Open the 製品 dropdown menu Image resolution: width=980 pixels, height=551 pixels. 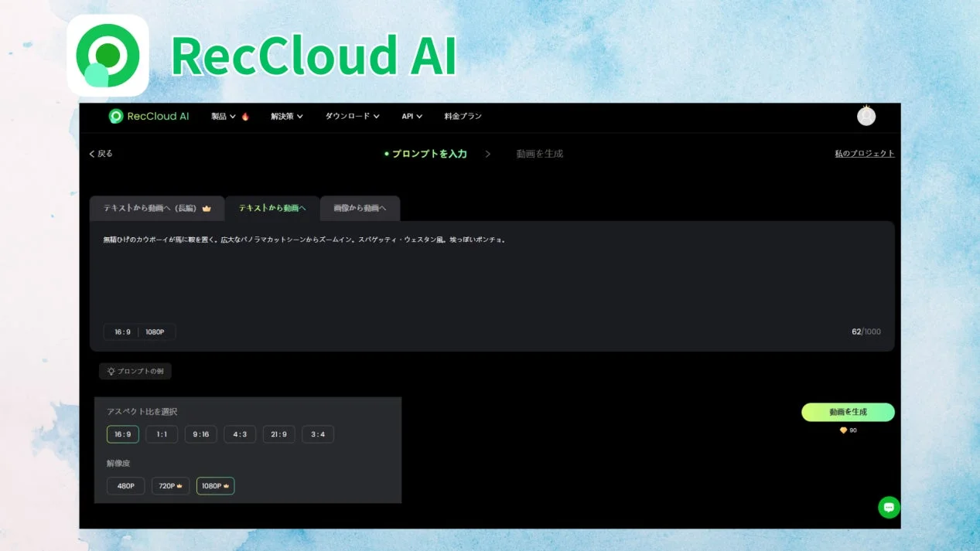220,115
